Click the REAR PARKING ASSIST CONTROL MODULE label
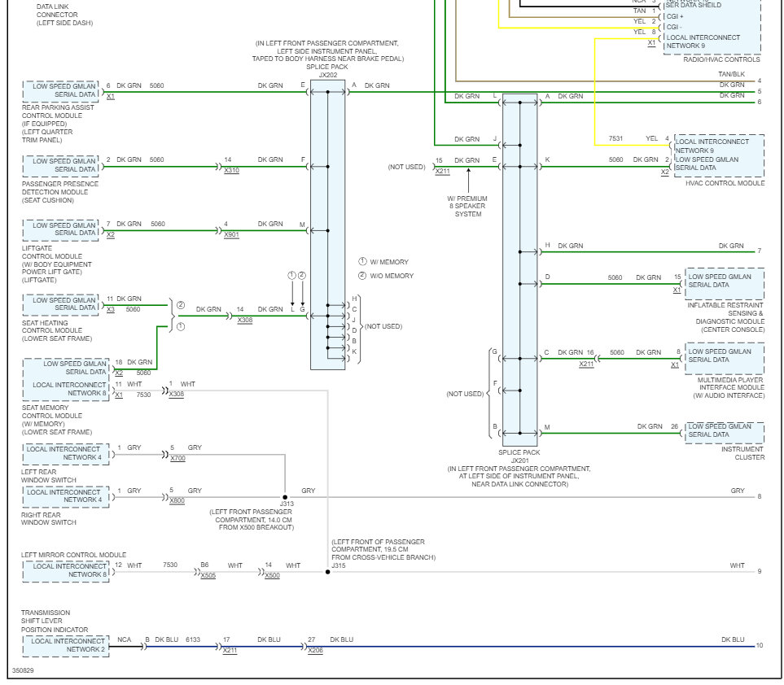The width and height of the screenshot is (784, 685). click(58, 124)
